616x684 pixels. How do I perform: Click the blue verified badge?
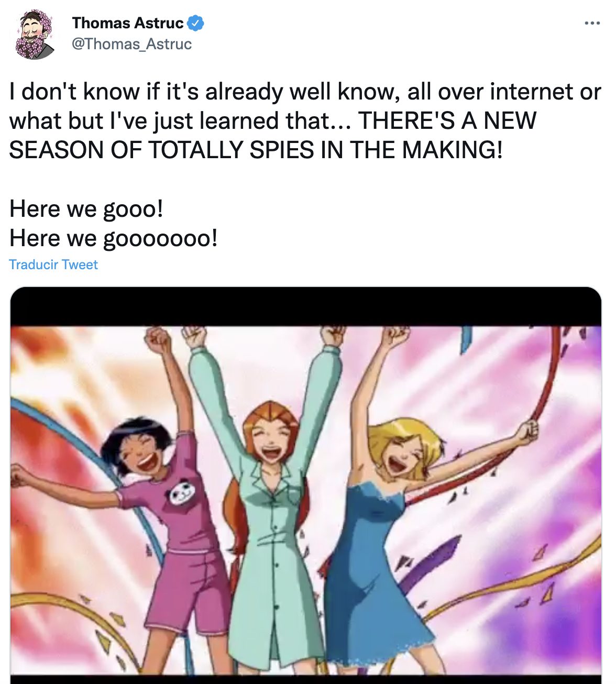click(x=196, y=23)
